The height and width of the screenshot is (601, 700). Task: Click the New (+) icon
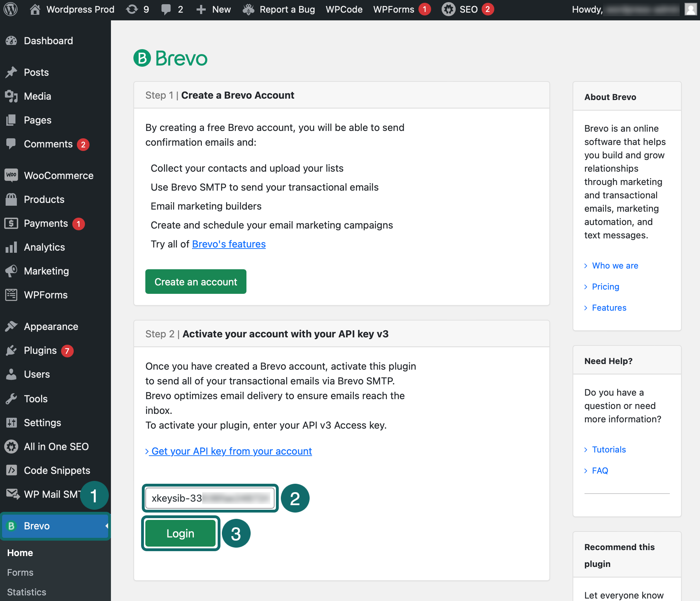click(201, 9)
